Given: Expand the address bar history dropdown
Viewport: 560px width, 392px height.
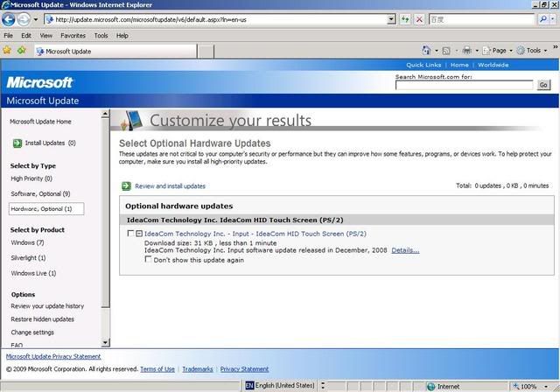Looking at the screenshot, I should (x=391, y=19).
